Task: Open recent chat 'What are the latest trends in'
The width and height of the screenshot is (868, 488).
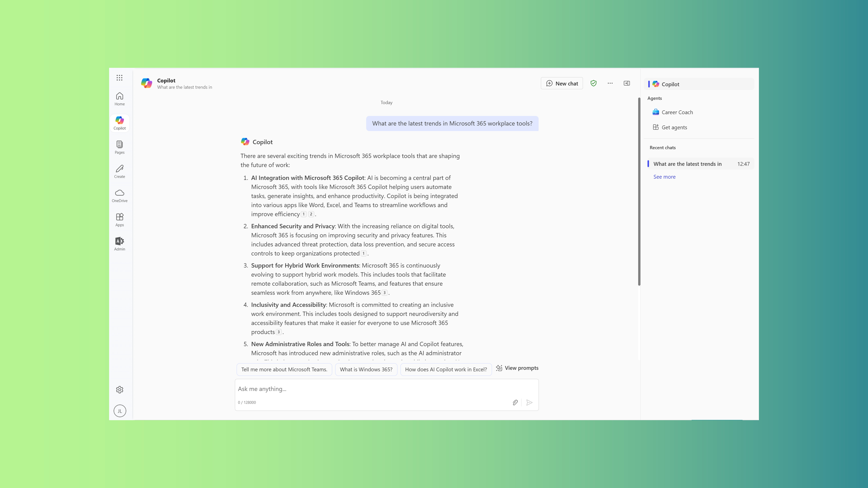Action: click(700, 164)
